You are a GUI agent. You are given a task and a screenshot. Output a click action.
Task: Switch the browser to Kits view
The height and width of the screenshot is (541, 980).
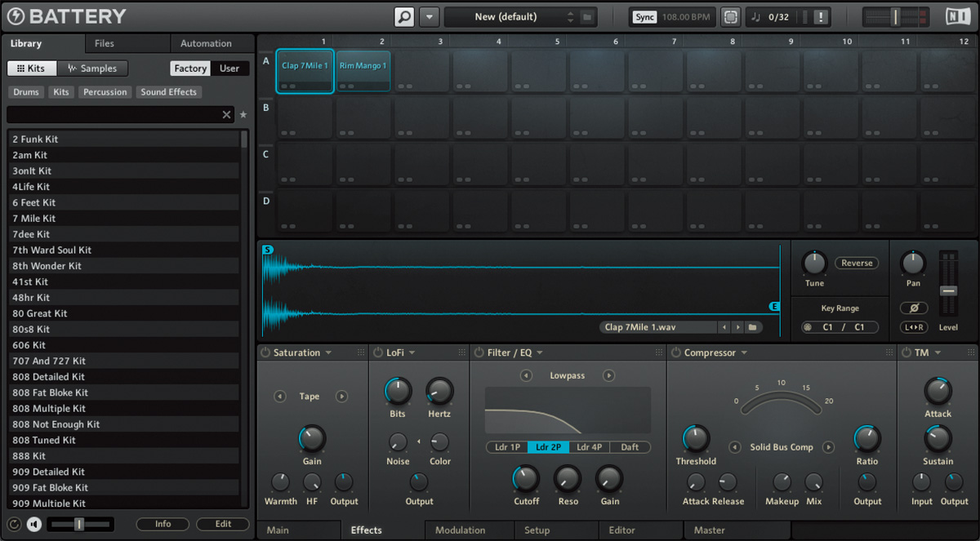coord(31,69)
